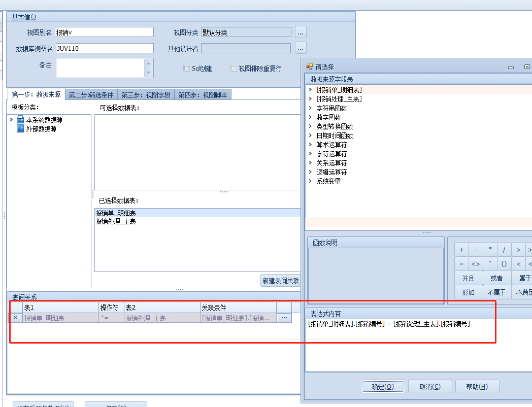Screen dimensions: 532x407
Task: Enable the Sql创建 checkbox
Action: [x=187, y=69]
